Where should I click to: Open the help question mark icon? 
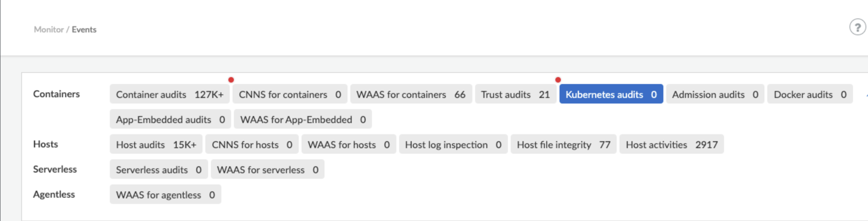click(x=857, y=28)
